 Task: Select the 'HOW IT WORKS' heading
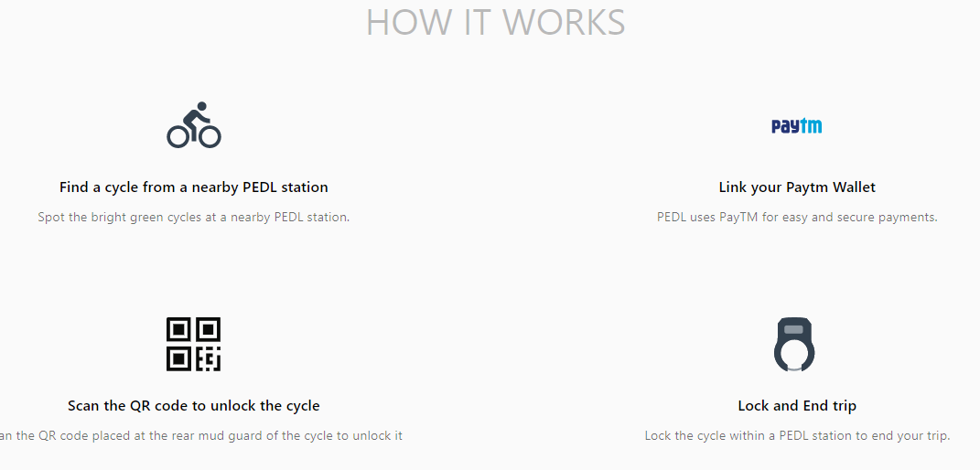pos(496,22)
